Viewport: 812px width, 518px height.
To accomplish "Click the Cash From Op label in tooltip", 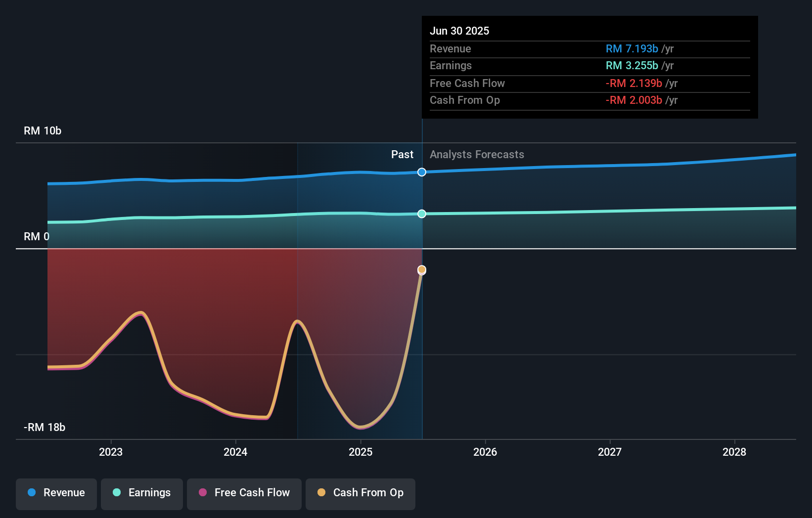I will tap(465, 100).
